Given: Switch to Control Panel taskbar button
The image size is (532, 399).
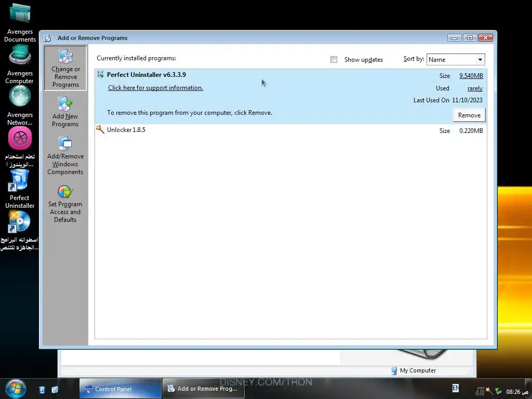Looking at the screenshot, I should pos(121,389).
